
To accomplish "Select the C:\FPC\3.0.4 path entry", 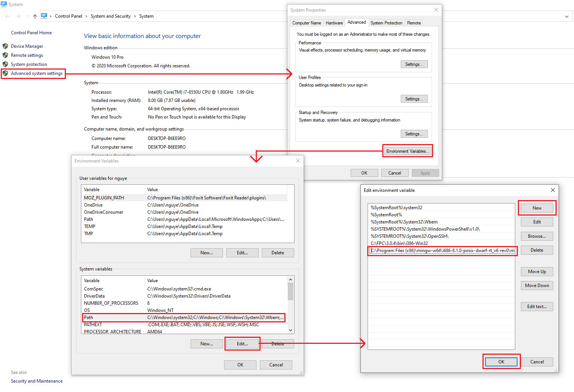I will pos(399,243).
